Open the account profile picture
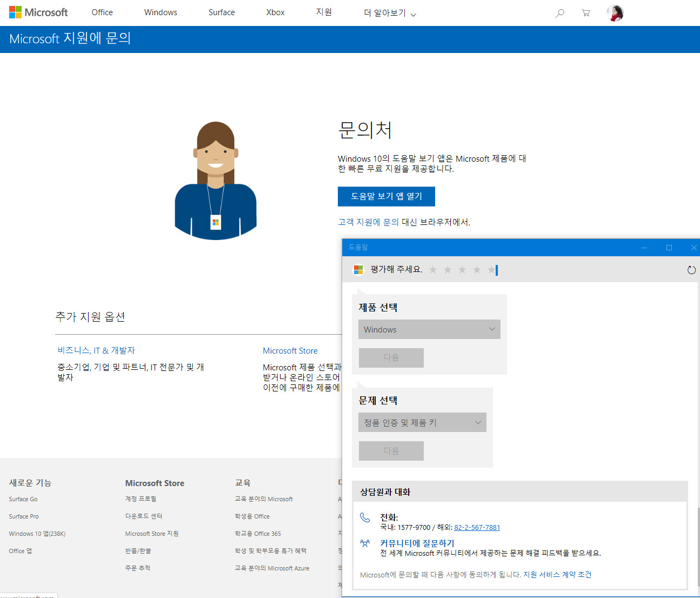700x598 pixels. tap(615, 13)
